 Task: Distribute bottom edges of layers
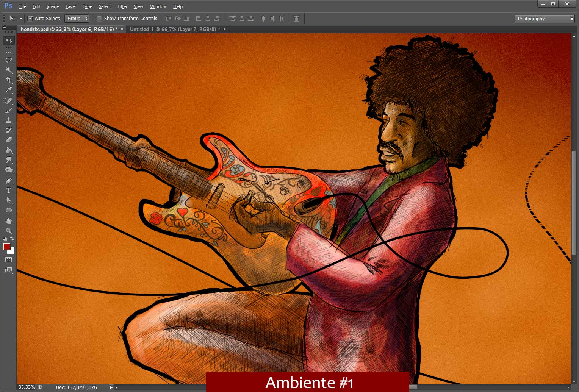251,19
